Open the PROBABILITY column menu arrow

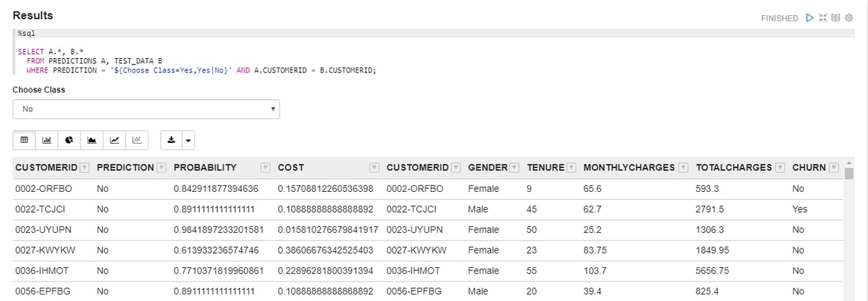coord(266,167)
